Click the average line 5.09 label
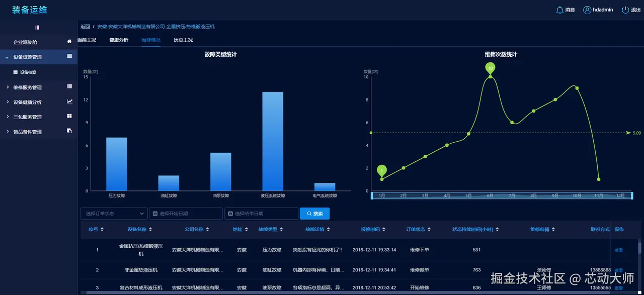This screenshot has width=644, height=295. click(x=637, y=133)
